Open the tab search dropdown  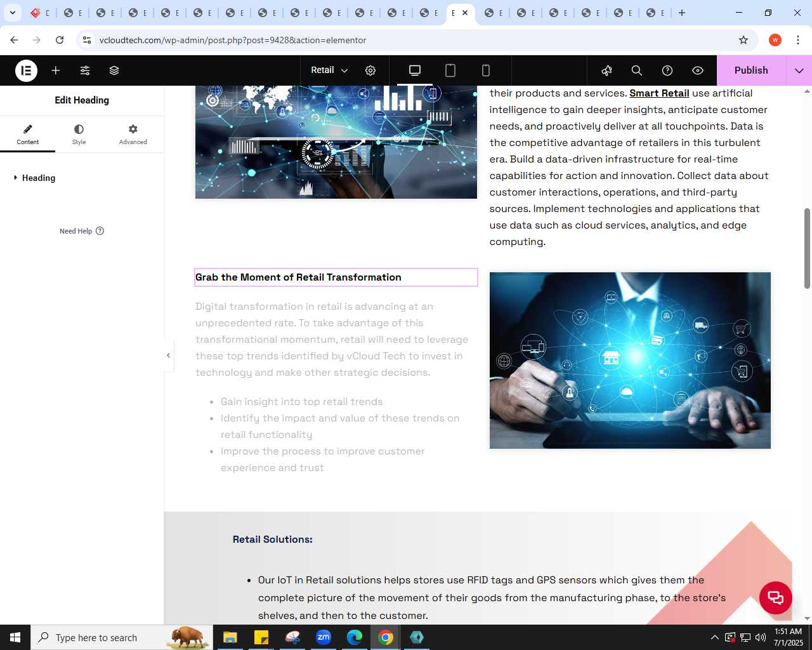coord(13,13)
